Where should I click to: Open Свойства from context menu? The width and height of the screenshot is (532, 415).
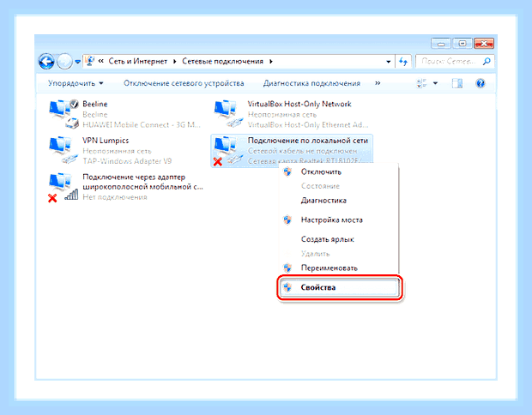(339, 287)
